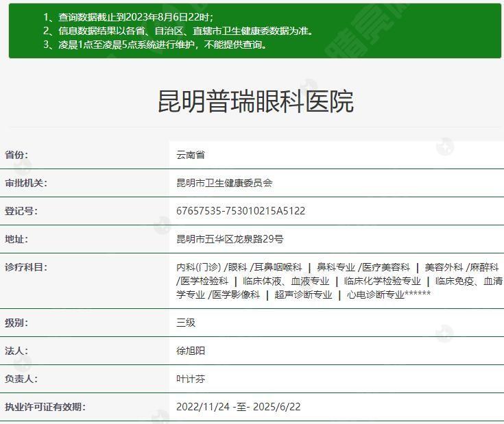Select the person in charge 叶计芬

(x=191, y=379)
